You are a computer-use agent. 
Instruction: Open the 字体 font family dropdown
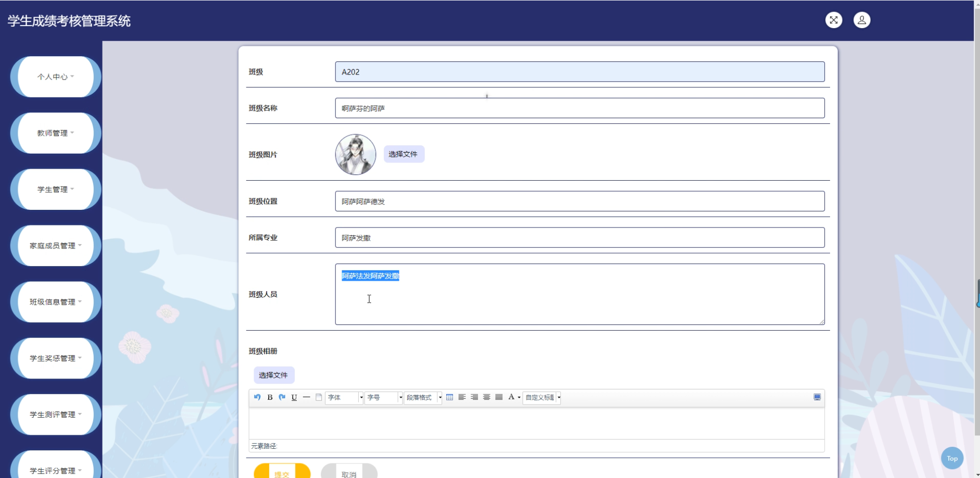pos(344,397)
